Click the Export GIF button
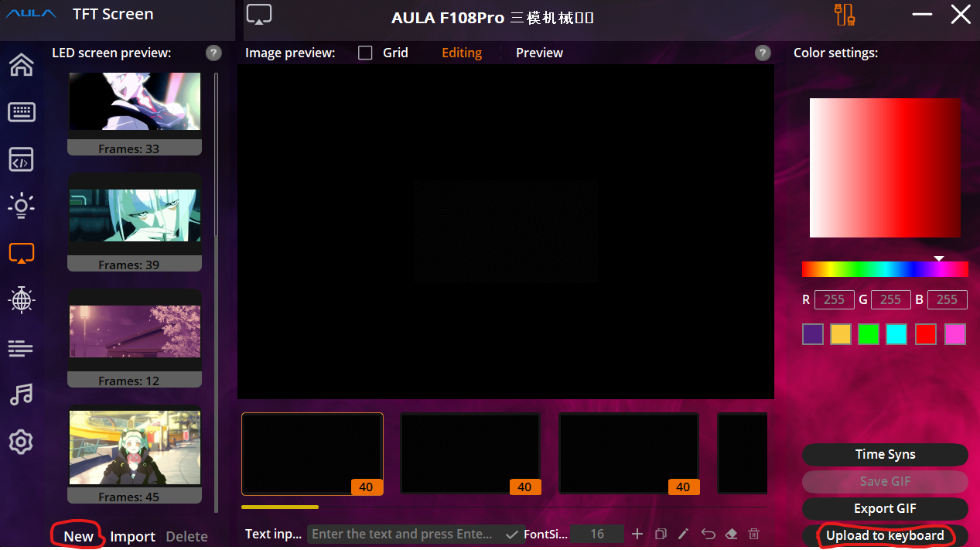 click(x=885, y=508)
